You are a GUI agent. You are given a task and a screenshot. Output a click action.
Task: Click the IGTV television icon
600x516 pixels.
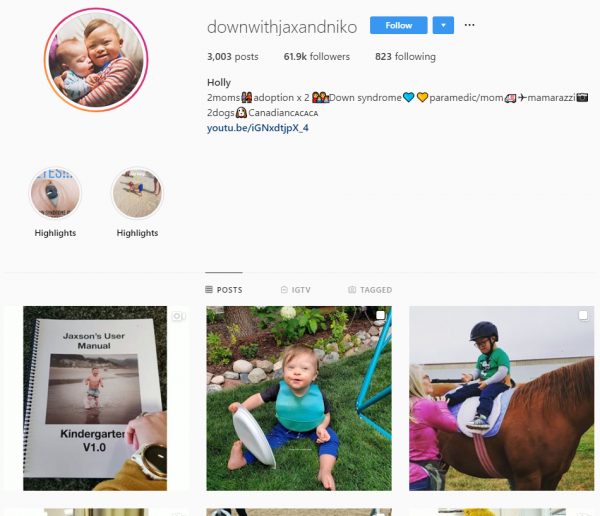coord(284,289)
